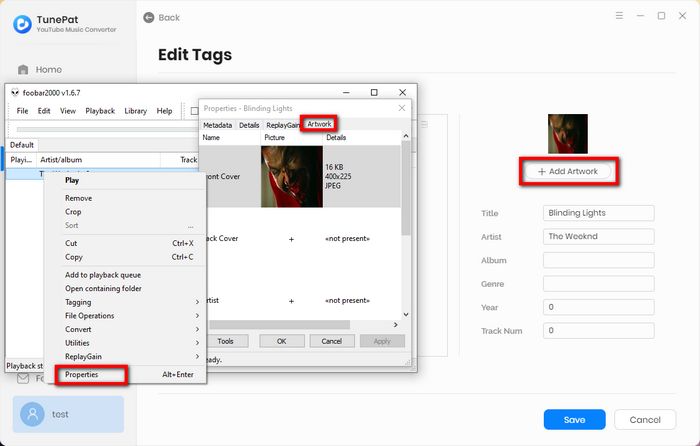This screenshot has height=446, width=700.
Task: Click the Add Artwork button
Action: (568, 171)
